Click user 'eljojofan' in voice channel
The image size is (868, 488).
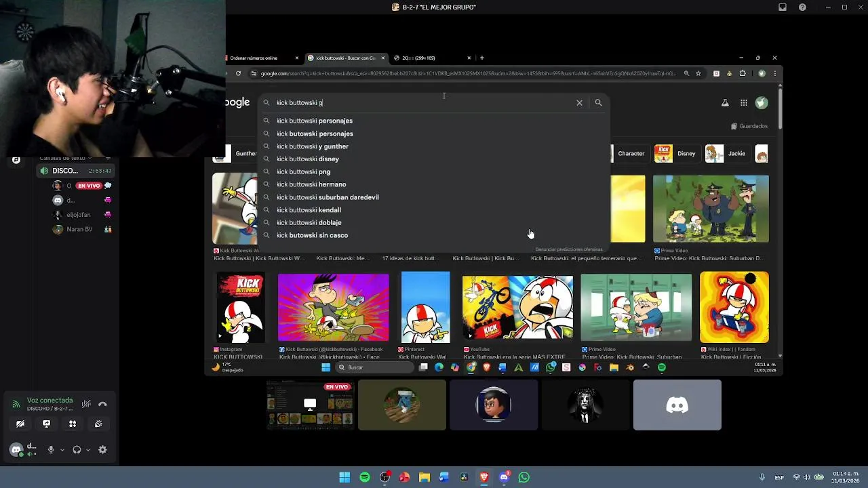coord(79,215)
